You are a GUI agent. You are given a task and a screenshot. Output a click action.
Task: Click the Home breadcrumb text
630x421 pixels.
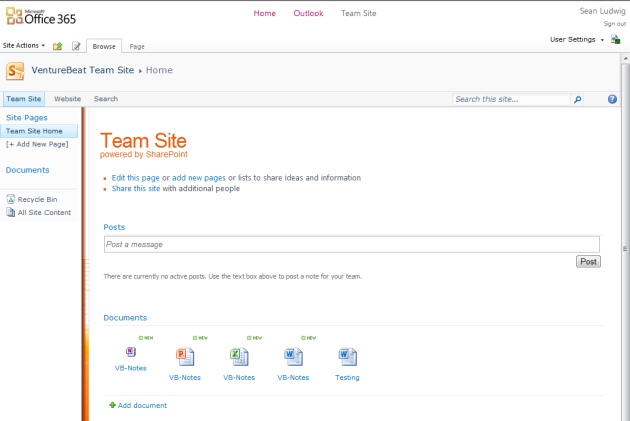tap(159, 70)
